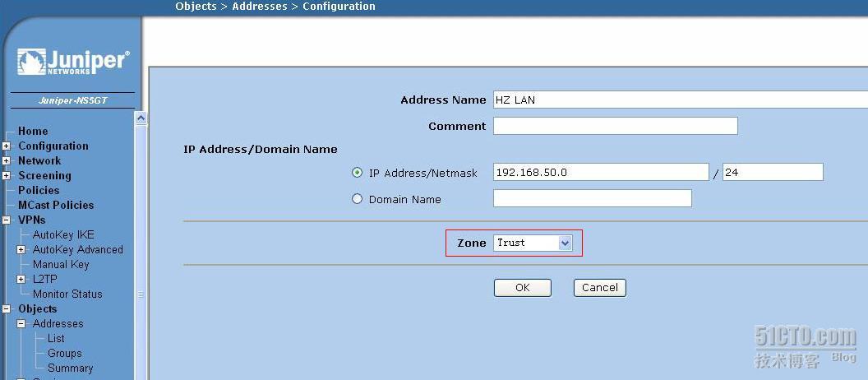This screenshot has width=868, height=380.
Task: Expand the L2TP tree node
Action: click(x=21, y=279)
